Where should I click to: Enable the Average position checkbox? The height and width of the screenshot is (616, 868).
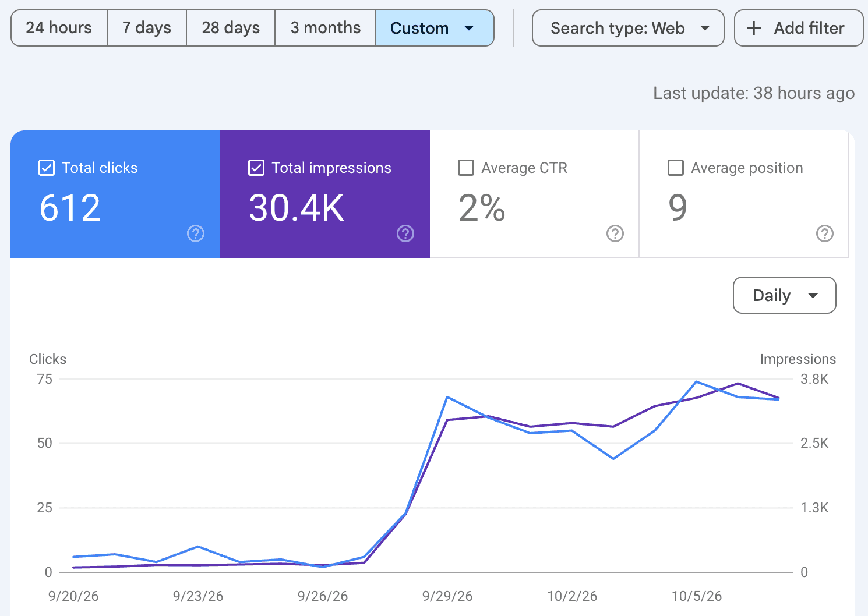click(676, 168)
